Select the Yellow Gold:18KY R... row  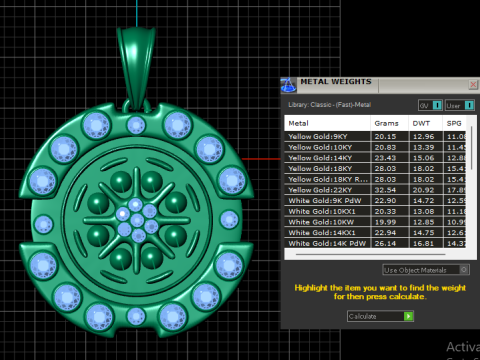pyautogui.click(x=375, y=179)
